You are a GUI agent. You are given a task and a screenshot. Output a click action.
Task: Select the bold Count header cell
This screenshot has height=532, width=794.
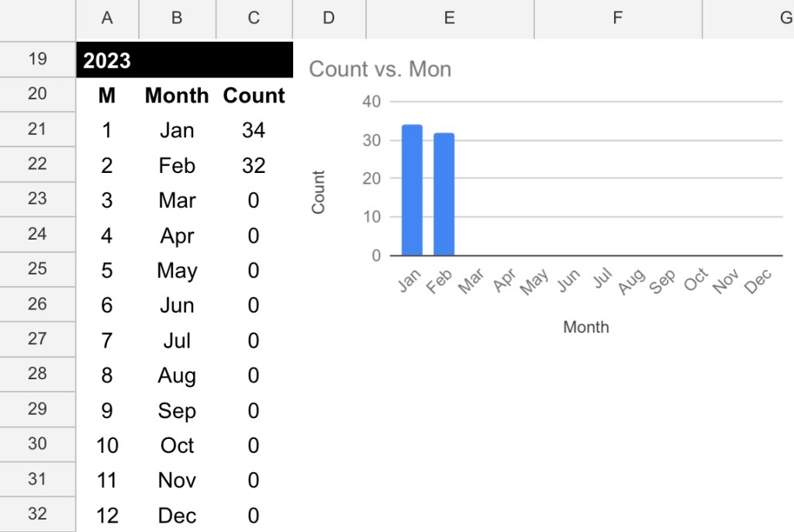(254, 95)
